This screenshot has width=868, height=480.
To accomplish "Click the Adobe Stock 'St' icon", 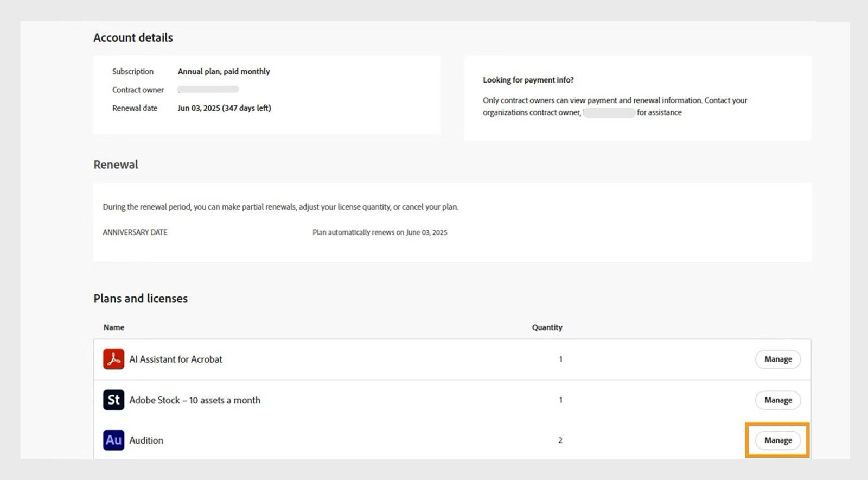I will [x=113, y=400].
